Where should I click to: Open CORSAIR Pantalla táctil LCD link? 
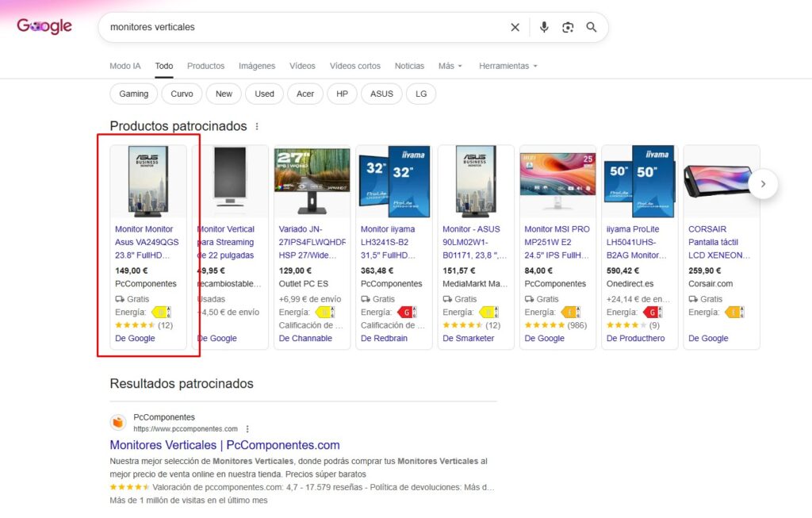[718, 242]
